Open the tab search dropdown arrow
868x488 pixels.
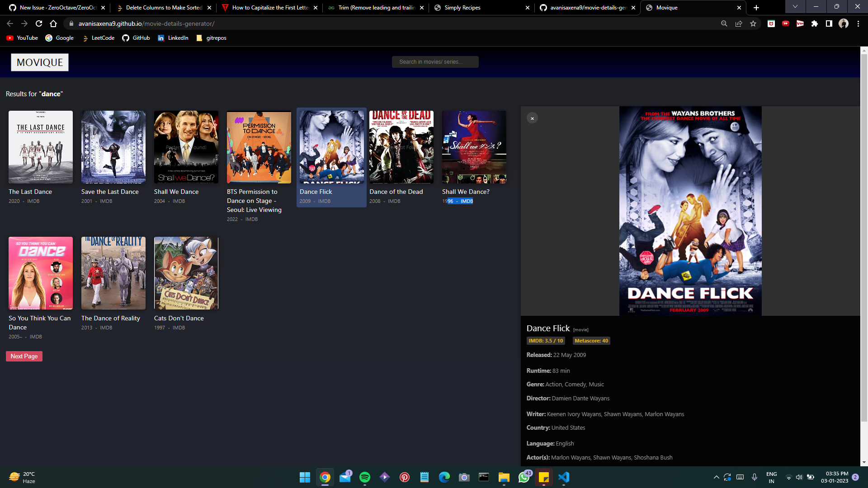794,7
